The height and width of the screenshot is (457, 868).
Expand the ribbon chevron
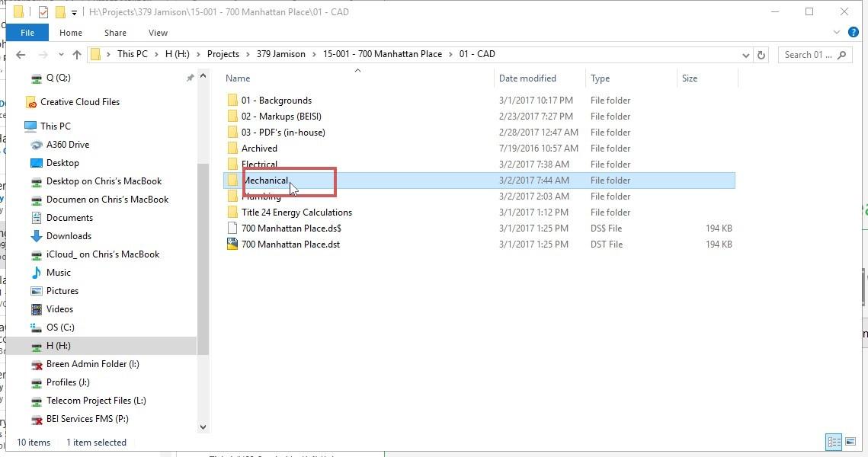pyautogui.click(x=837, y=33)
